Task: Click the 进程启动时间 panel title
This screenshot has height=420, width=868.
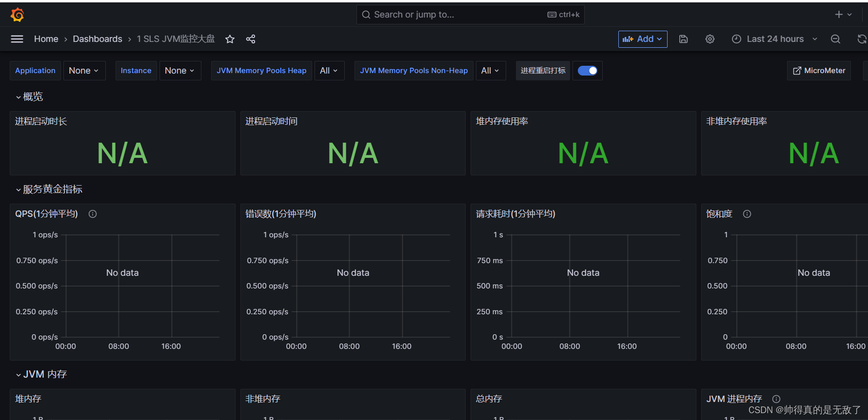Action: (271, 121)
